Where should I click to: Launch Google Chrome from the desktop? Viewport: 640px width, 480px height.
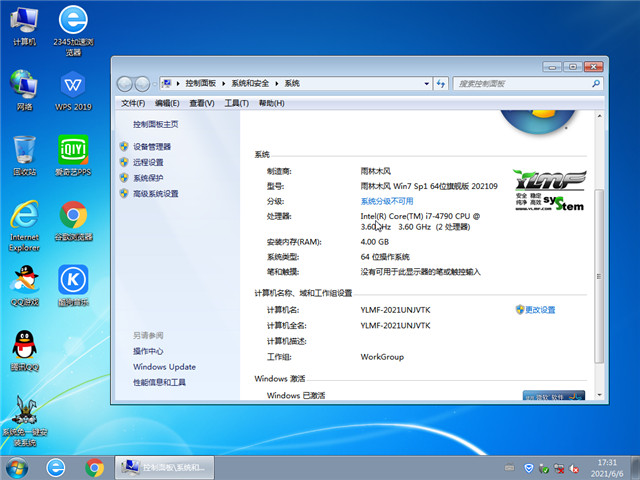click(72, 218)
